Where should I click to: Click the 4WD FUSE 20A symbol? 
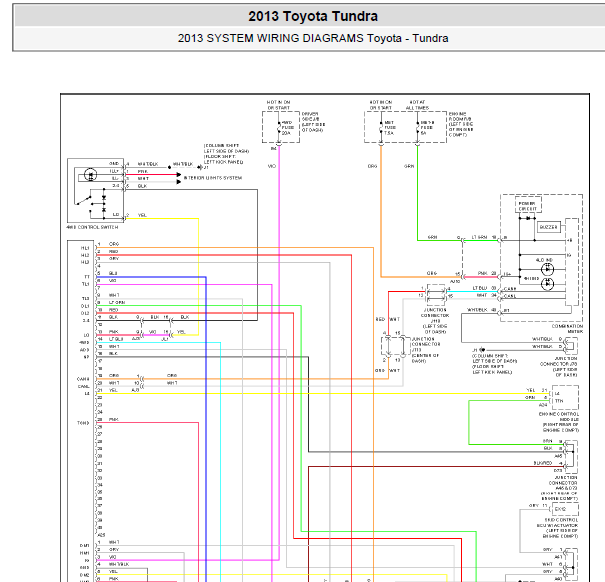tap(279, 127)
